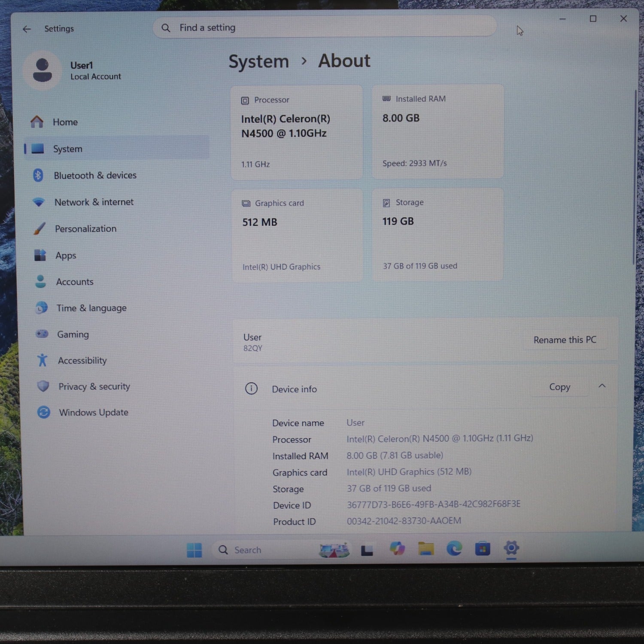Click the settings page vertical scrollbar
Image resolution: width=644 pixels, height=644 pixels.
634,177
